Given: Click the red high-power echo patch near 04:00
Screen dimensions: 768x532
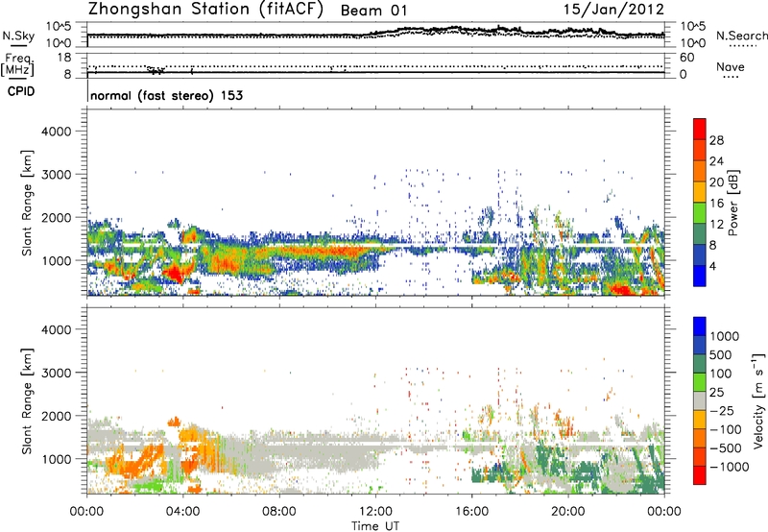Looking at the screenshot, I should point(176,273).
